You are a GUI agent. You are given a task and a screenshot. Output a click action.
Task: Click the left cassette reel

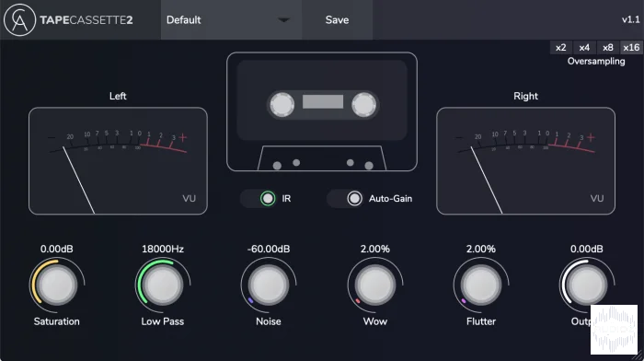click(282, 104)
